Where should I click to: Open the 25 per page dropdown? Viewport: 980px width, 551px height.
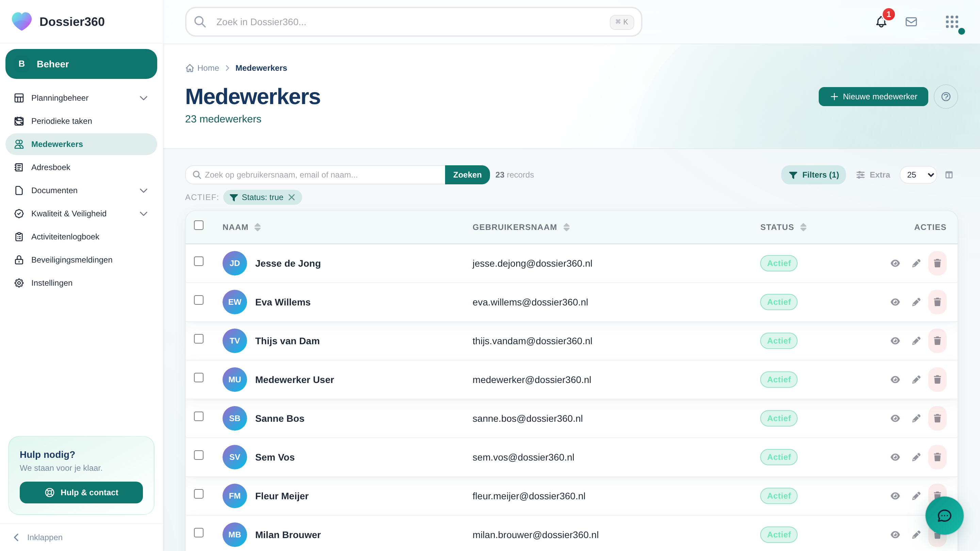point(918,175)
